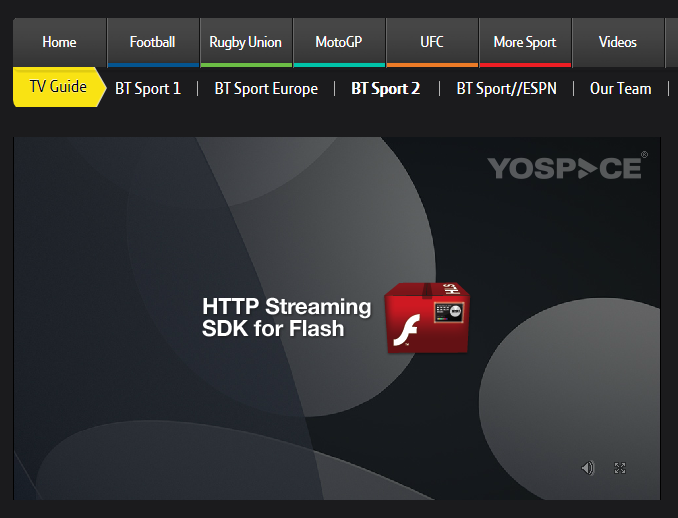Mute the video player volume

tap(588, 468)
